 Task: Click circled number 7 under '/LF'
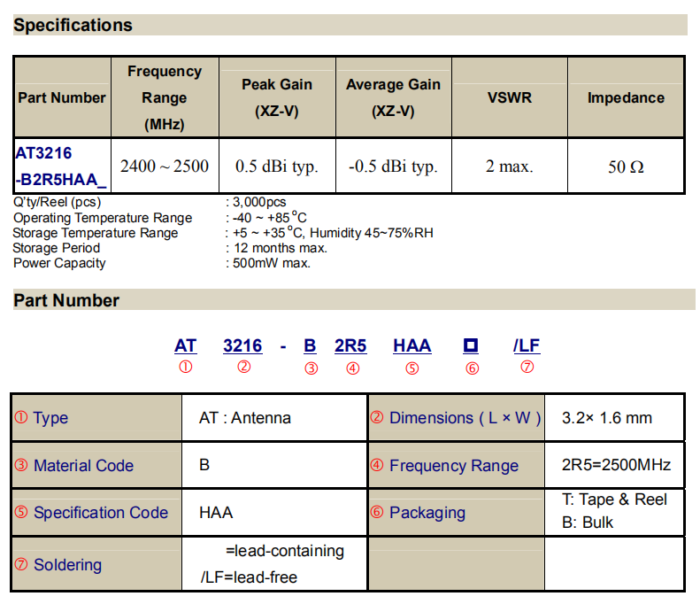coord(527,368)
